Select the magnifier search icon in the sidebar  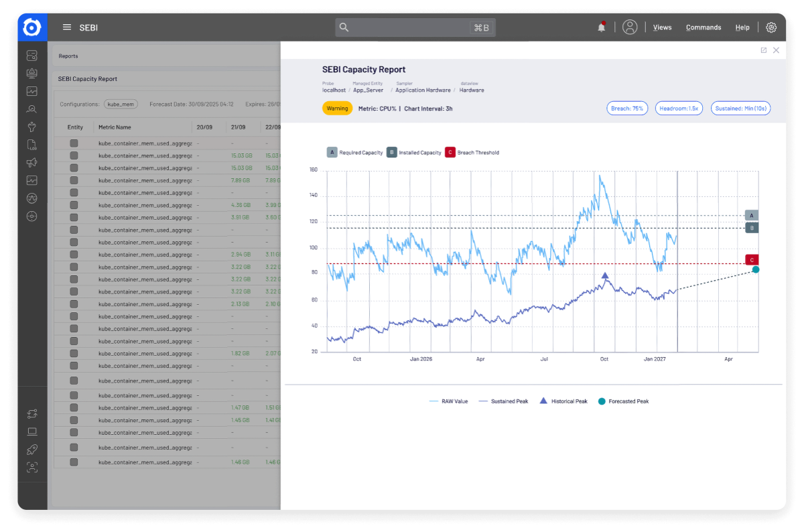pyautogui.click(x=31, y=109)
